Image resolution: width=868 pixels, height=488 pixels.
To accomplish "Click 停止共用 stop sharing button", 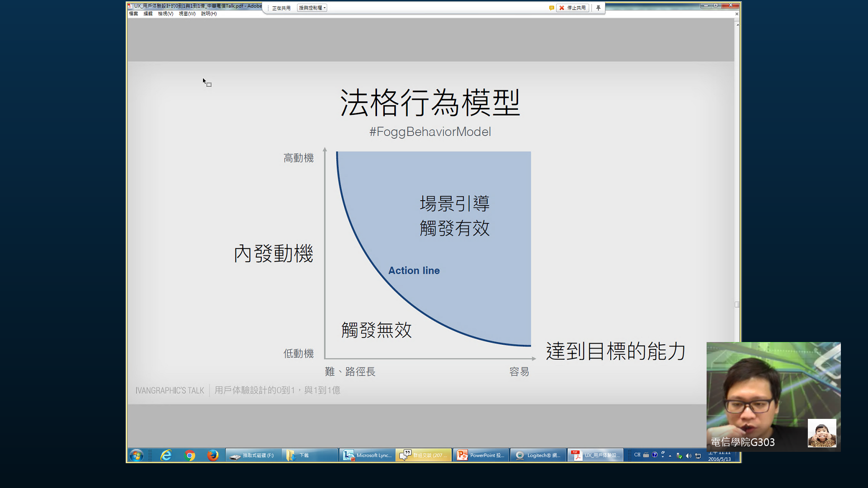I will click(573, 8).
